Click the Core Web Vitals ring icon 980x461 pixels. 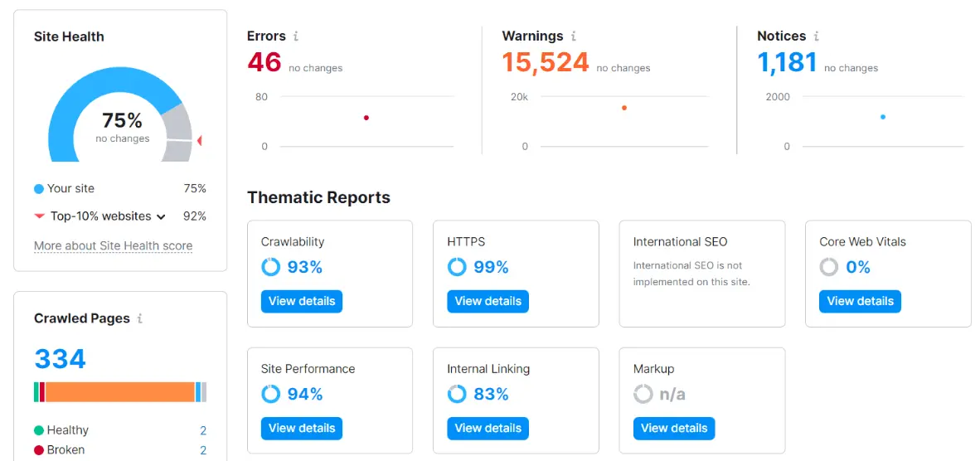(829, 267)
